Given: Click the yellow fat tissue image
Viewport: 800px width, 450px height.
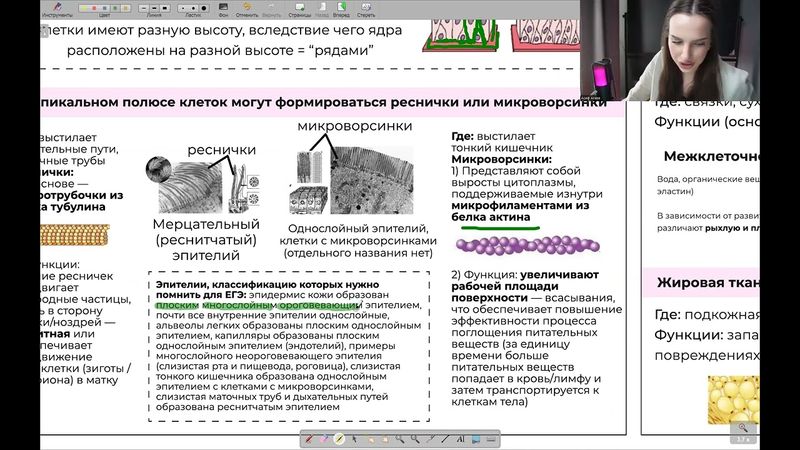Looking at the screenshot, I should coord(734,400).
